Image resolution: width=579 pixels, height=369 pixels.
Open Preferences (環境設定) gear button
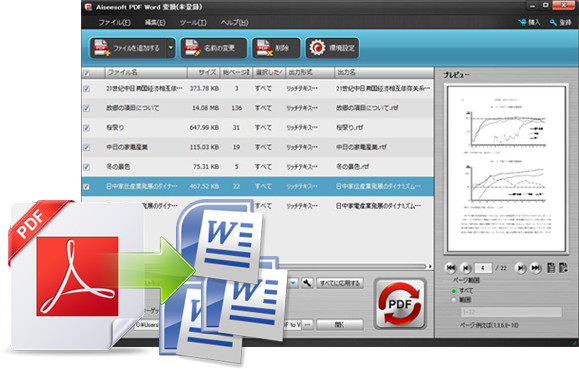click(332, 48)
